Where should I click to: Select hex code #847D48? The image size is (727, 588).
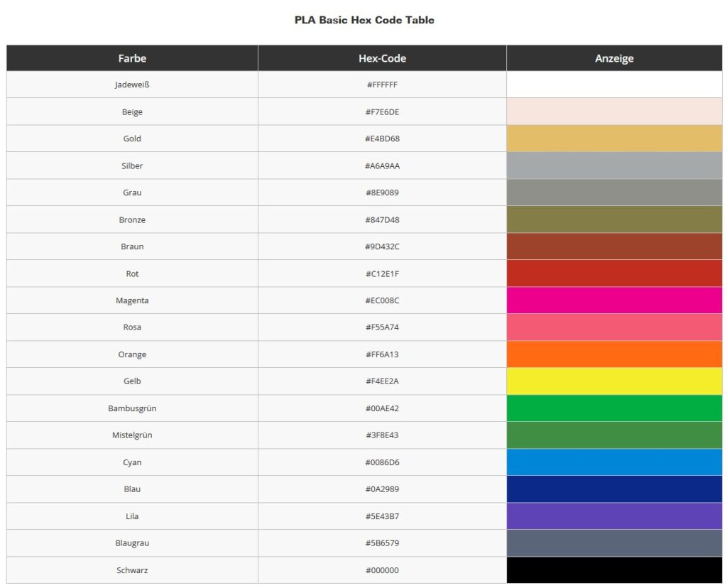(382, 220)
